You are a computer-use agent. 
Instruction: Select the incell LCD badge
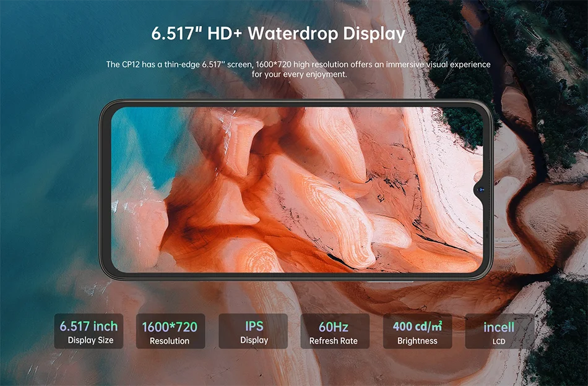pyautogui.click(x=499, y=332)
